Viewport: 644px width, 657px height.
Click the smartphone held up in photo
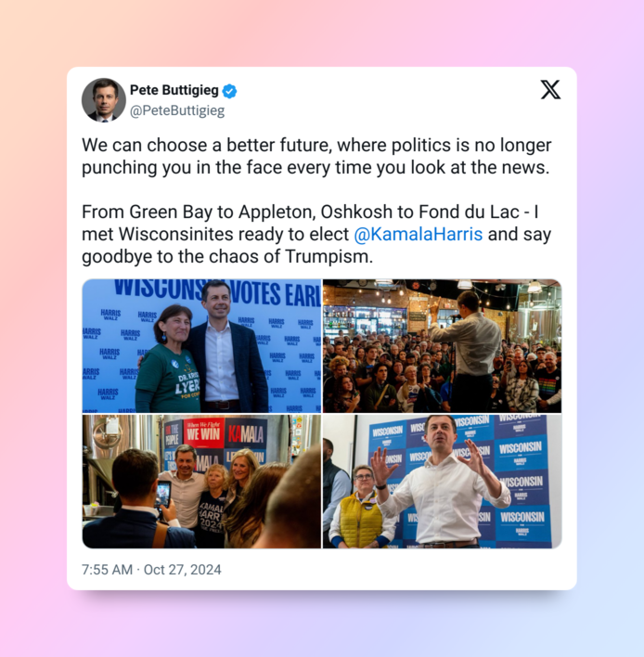[163, 495]
